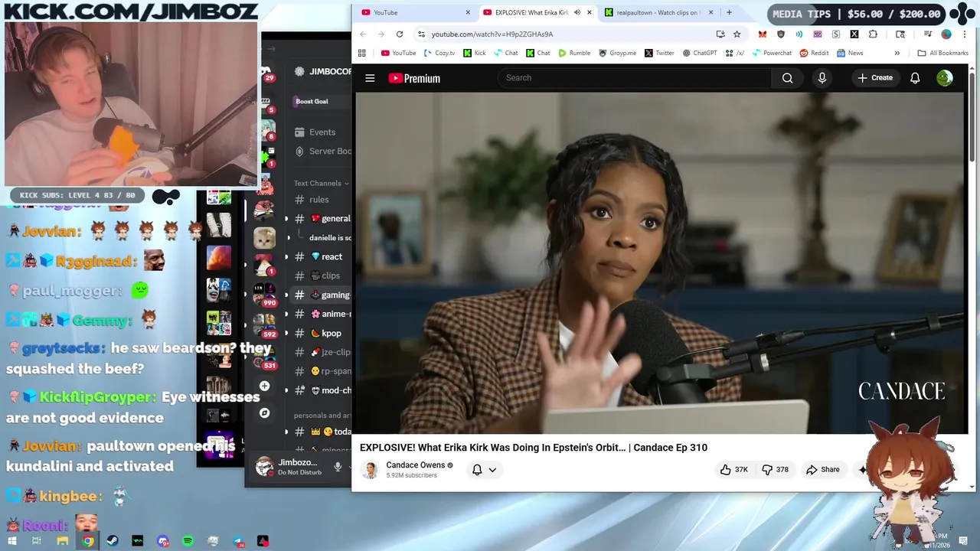Image resolution: width=980 pixels, height=551 pixels.
Task: Open File Explorer from taskbar
Action: pyautogui.click(x=63, y=541)
